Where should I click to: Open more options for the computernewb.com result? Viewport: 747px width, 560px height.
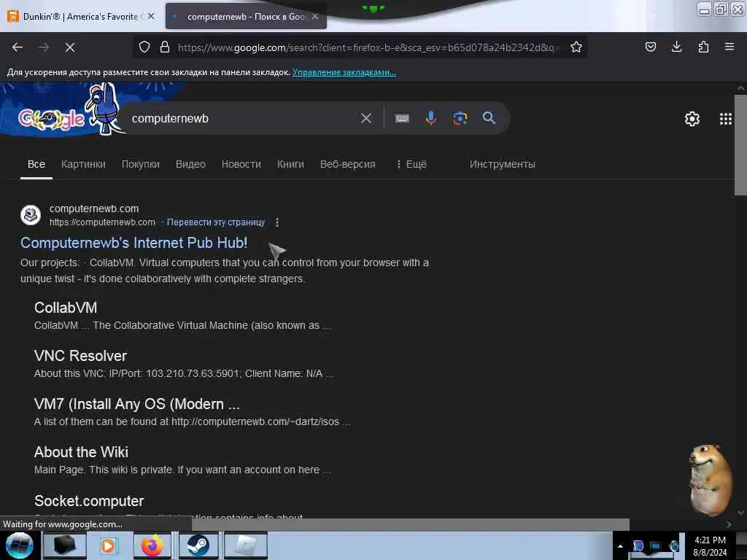tap(277, 222)
